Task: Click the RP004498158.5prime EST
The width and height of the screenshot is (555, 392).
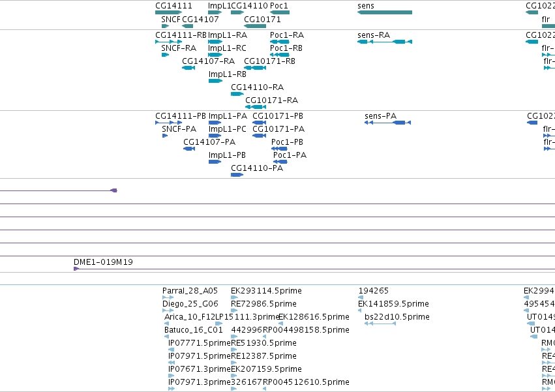Action: (264, 337)
